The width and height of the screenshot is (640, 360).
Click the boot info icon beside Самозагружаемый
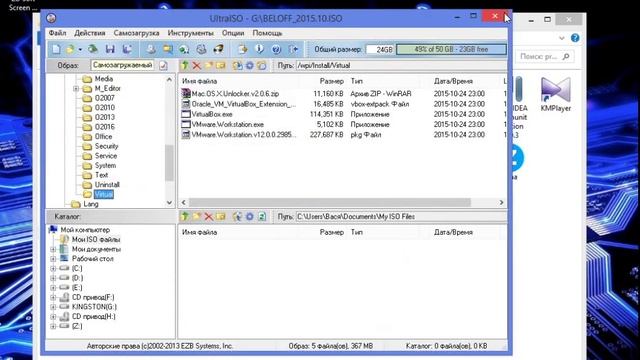point(163,65)
